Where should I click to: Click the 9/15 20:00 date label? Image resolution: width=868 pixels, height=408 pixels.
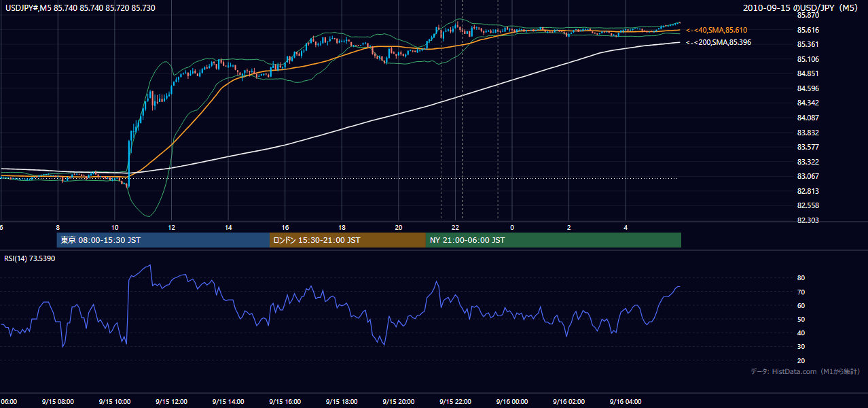(x=398, y=401)
